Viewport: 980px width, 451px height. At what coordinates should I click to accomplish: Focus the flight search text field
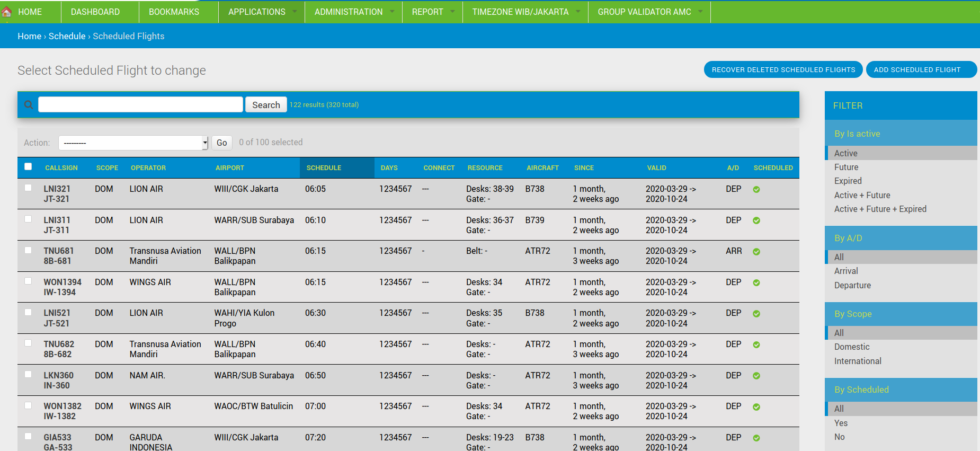coord(140,105)
